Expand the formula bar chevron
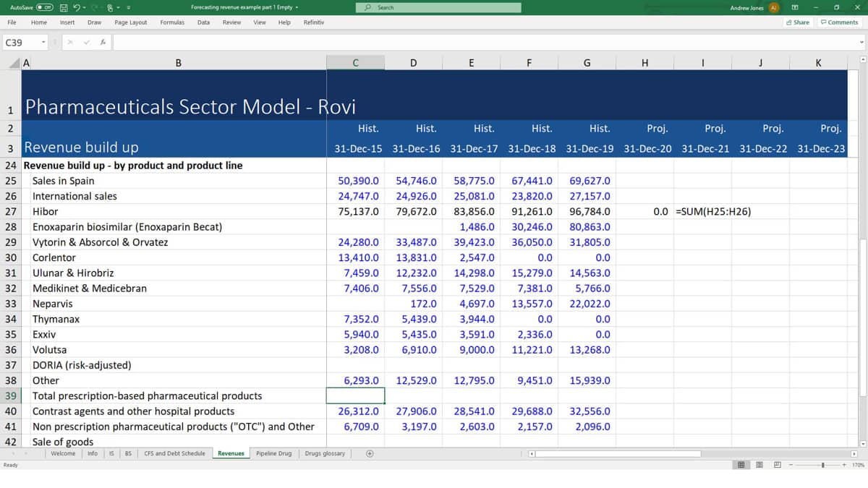The image size is (868, 488). coord(861,43)
